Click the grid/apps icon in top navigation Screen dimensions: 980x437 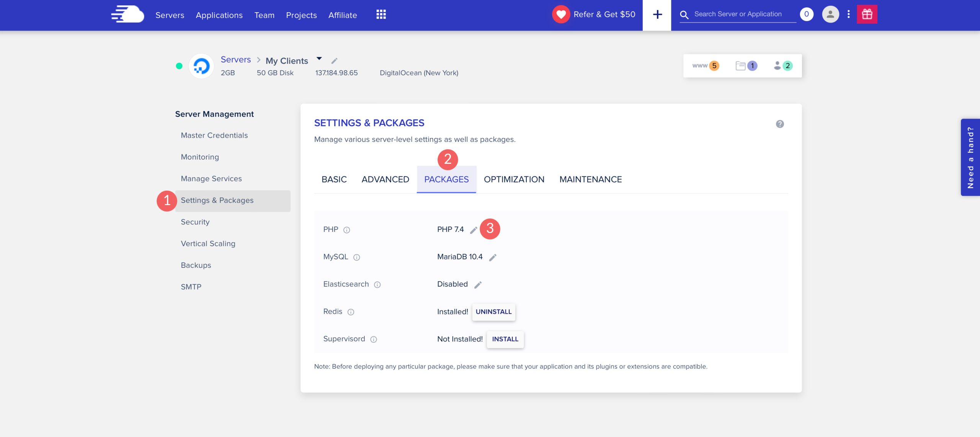(381, 14)
